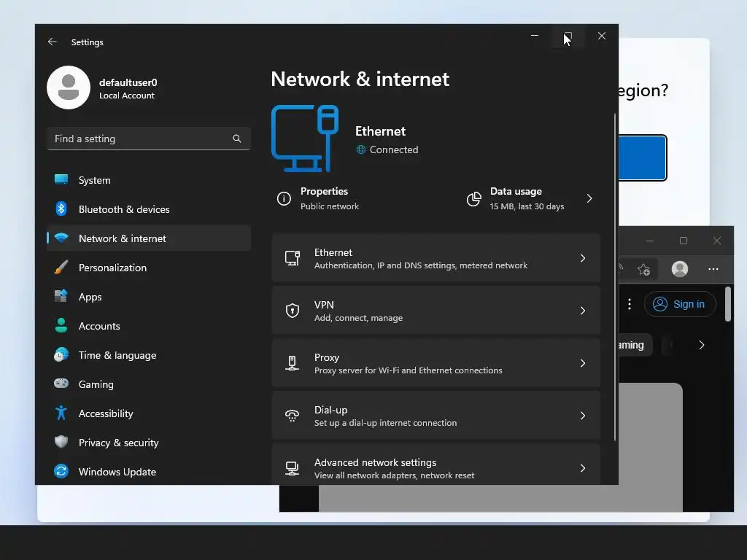This screenshot has width=747, height=560.
Task: Click the Privacy & security shield icon
Action: (61, 442)
